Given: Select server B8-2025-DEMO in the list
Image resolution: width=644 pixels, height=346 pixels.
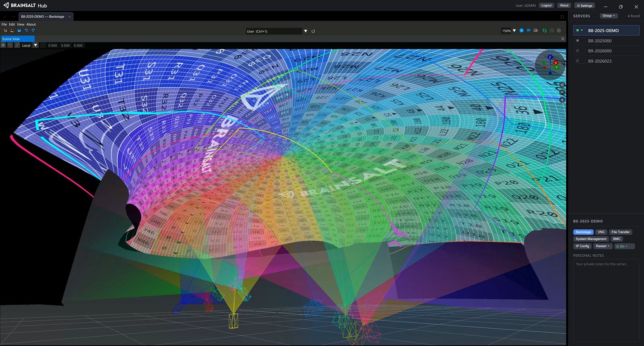Looking at the screenshot, I should (606, 31).
